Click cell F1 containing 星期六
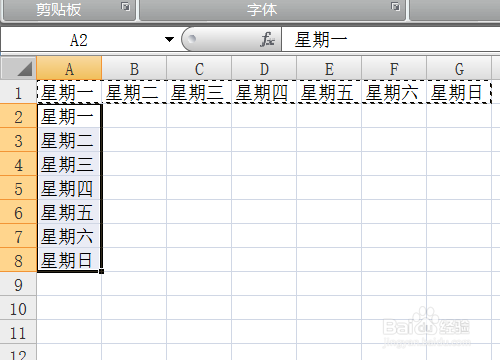This screenshot has width=500, height=360. tap(394, 92)
